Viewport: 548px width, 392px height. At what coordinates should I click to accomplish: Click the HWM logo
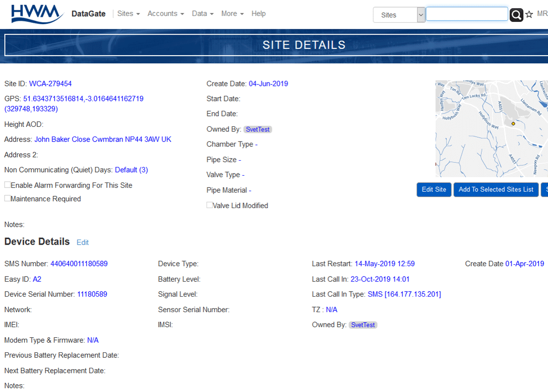37,14
